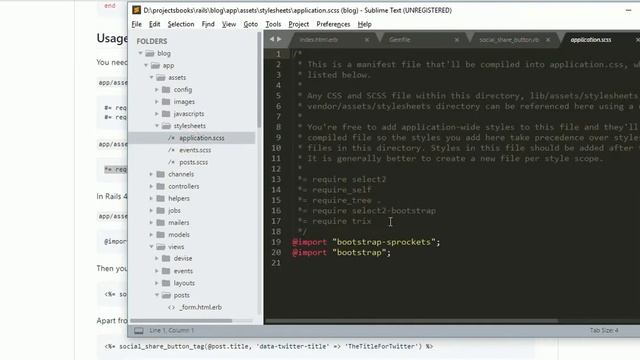Toggle the side bar status icon
The width and height of the screenshot is (640, 360).
pos(139,331)
